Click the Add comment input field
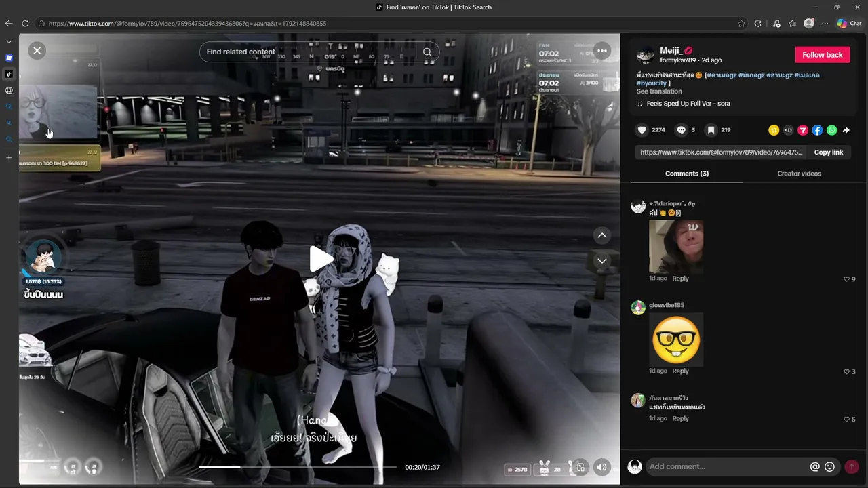 point(727,466)
